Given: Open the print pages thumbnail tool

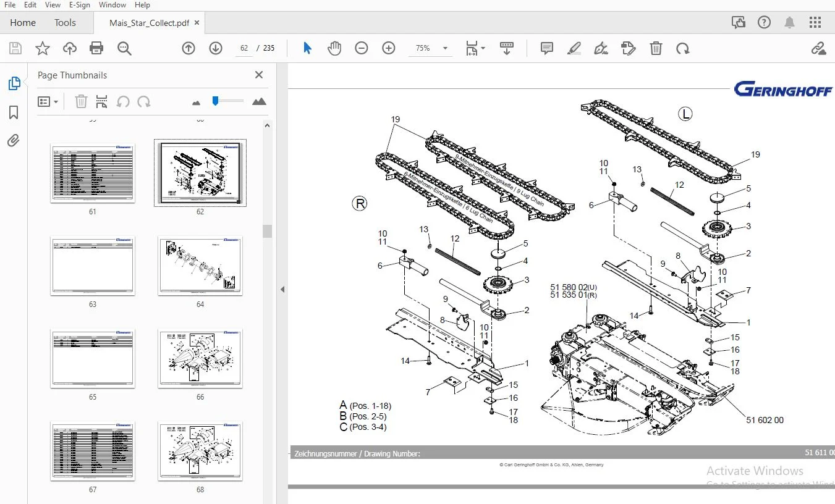Looking at the screenshot, I should click(102, 101).
